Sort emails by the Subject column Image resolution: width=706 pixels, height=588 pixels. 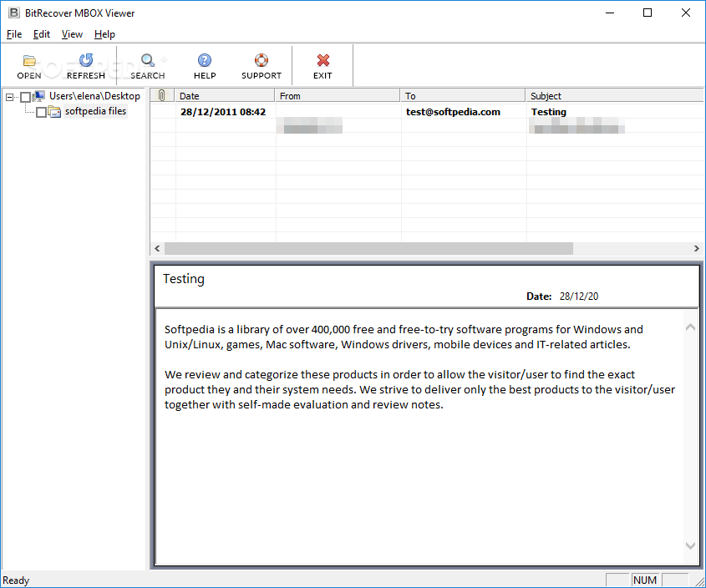pyautogui.click(x=614, y=95)
